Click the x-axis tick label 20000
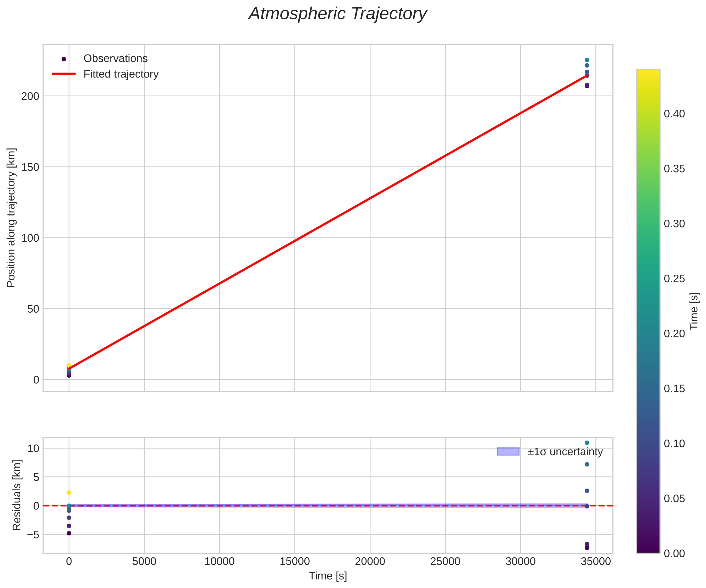 [x=370, y=562]
